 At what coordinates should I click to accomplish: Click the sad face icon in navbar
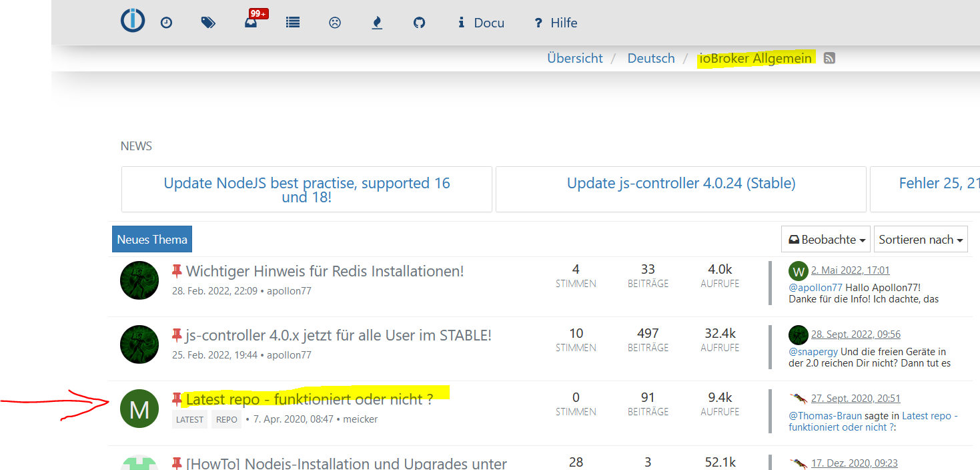tap(335, 23)
